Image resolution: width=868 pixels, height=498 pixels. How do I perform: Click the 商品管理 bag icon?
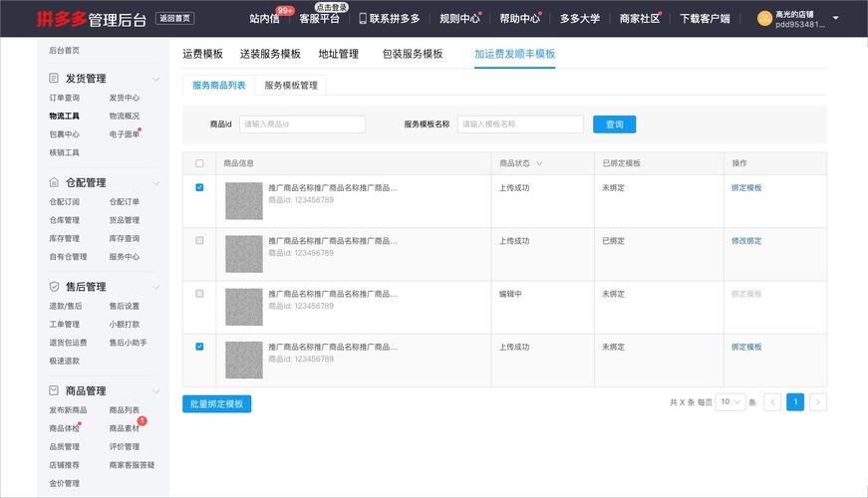pos(54,390)
